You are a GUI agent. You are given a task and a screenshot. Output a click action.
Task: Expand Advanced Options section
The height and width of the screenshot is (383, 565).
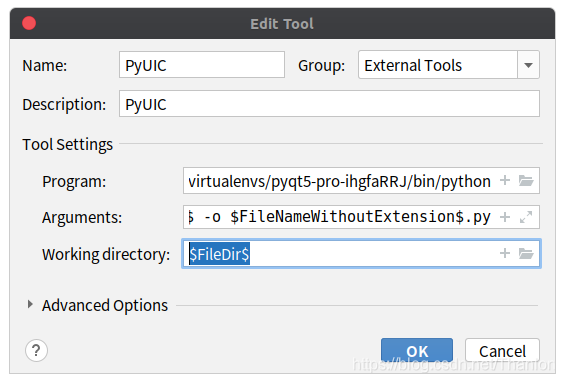(x=30, y=305)
